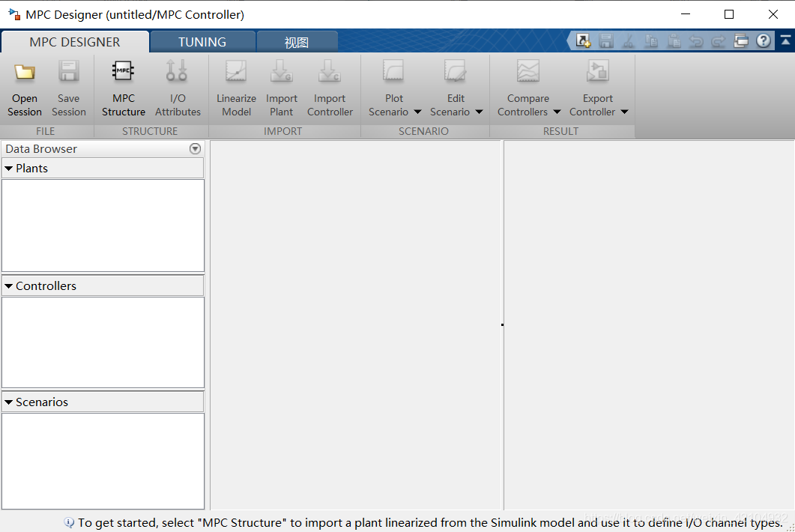Open the Compare Controllers dropdown arrow
795x532 pixels.
coord(557,112)
